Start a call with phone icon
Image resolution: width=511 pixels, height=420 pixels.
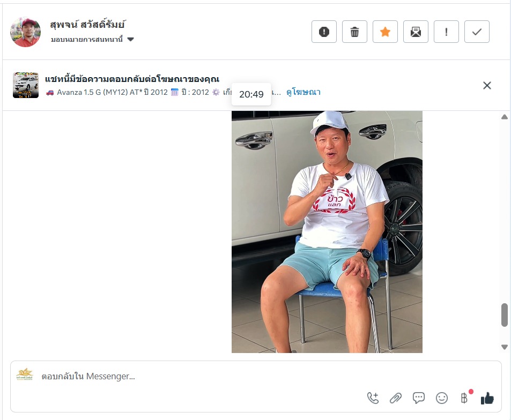[x=373, y=398]
